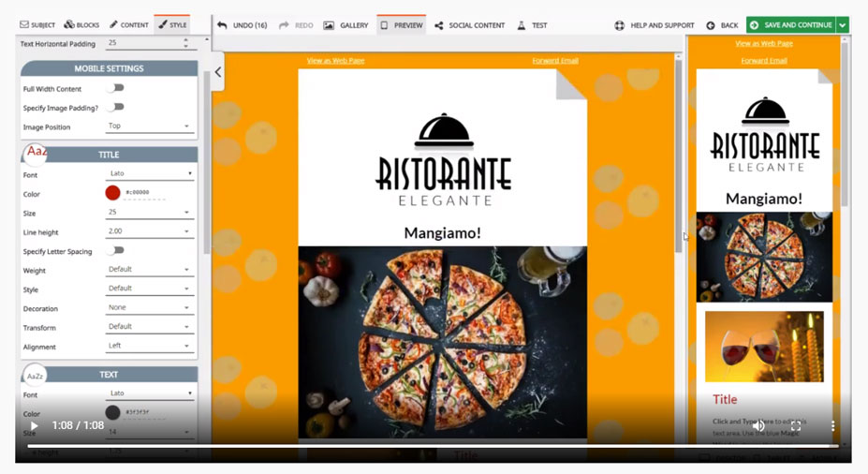Open Help and Support
The image size is (868, 474).
[x=654, y=25]
